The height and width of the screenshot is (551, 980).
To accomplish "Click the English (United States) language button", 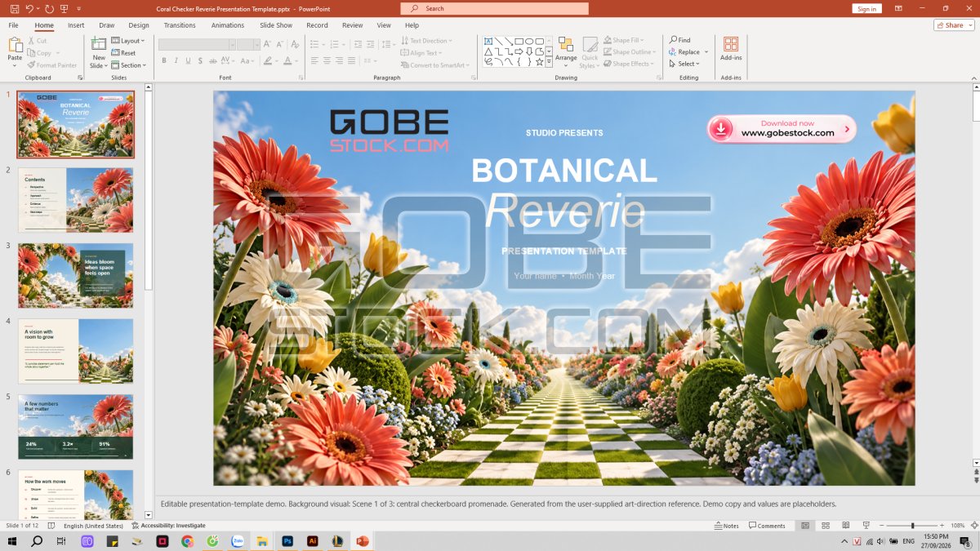I will [x=93, y=526].
